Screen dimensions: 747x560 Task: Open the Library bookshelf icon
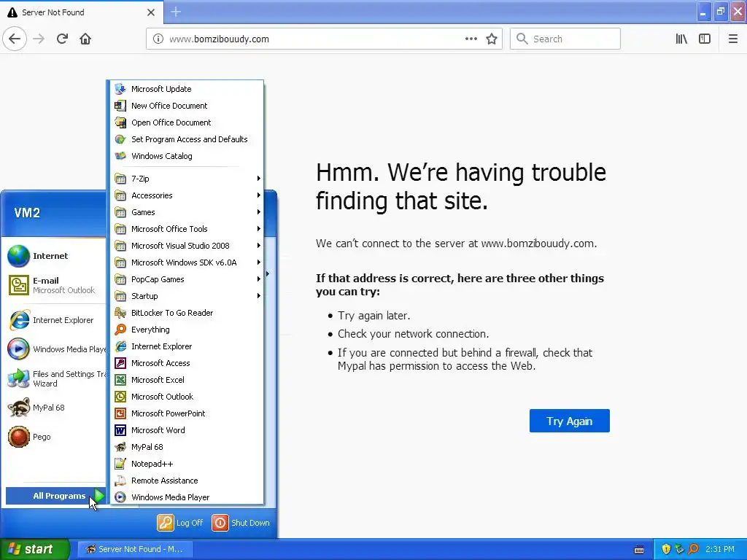pos(681,39)
